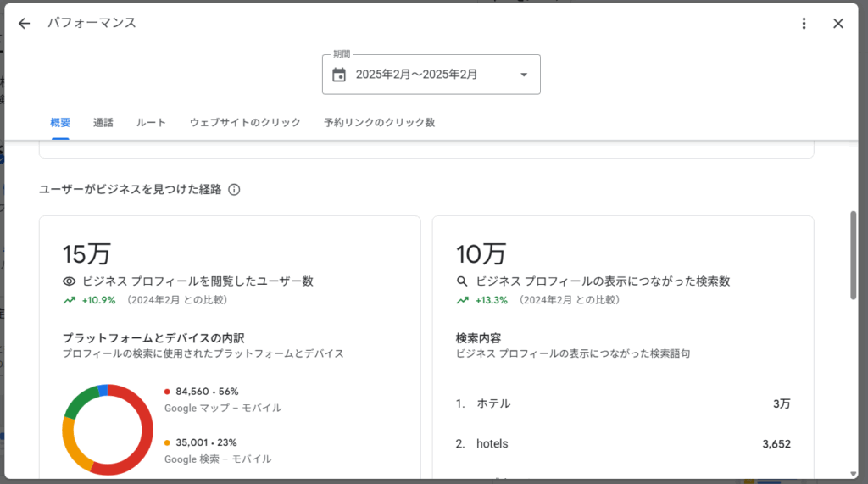The width and height of the screenshot is (868, 484).
Task: Select the 概要 tab
Action: [60, 123]
